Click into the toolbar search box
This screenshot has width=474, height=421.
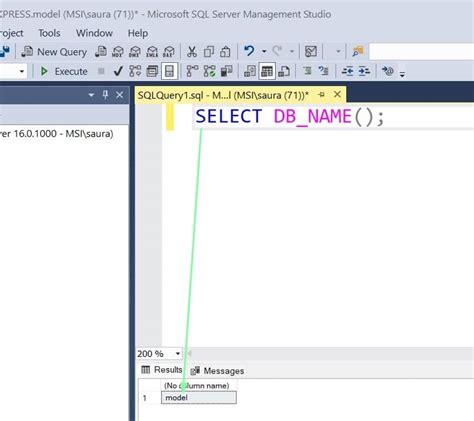point(422,52)
